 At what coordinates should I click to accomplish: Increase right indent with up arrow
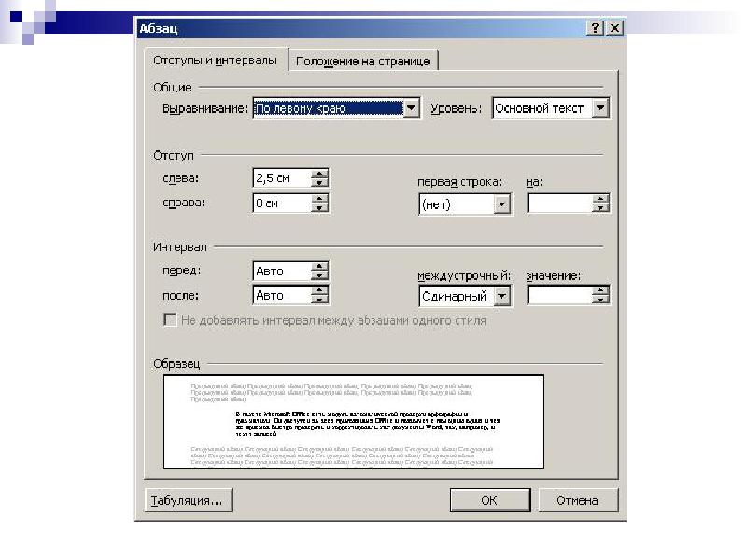point(319,198)
